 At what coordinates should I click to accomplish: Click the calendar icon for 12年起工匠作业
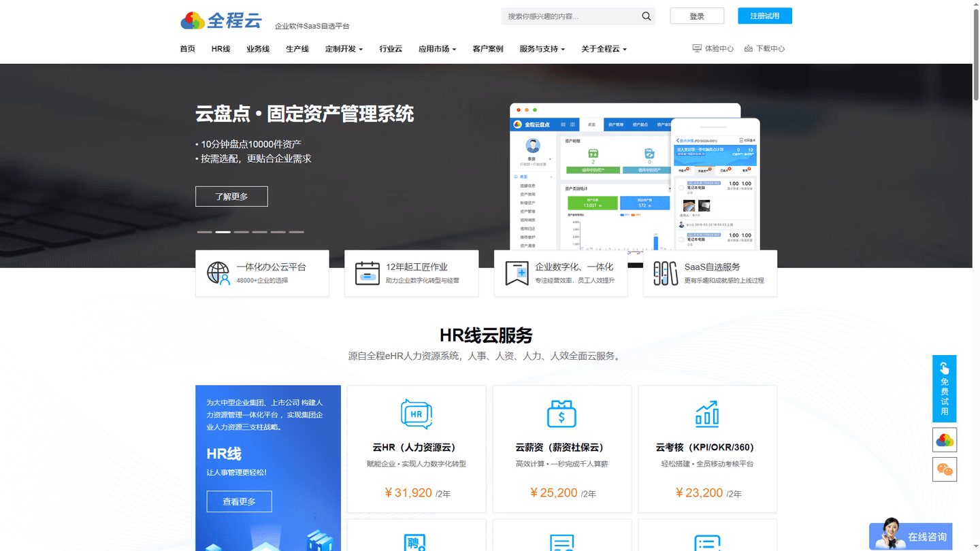tap(367, 273)
